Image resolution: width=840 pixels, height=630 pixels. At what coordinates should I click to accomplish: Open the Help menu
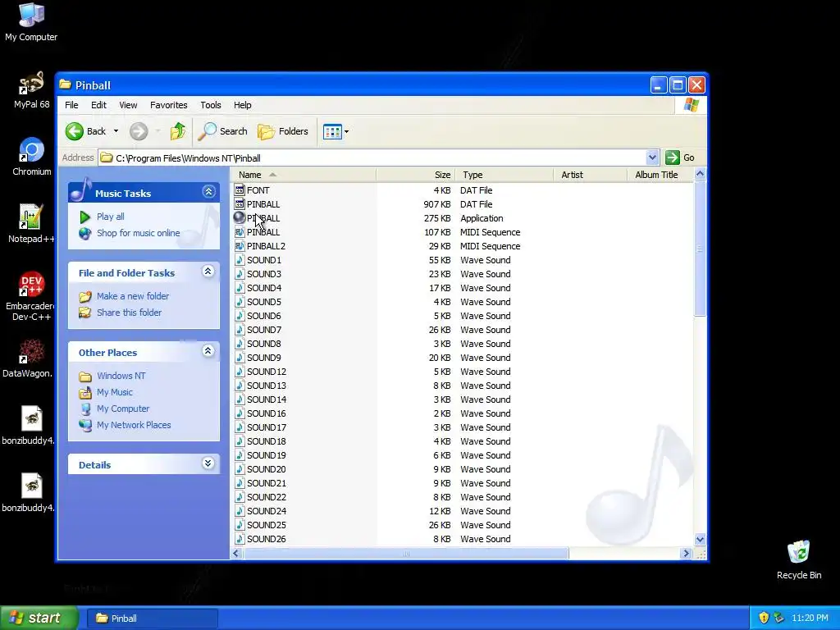click(242, 105)
